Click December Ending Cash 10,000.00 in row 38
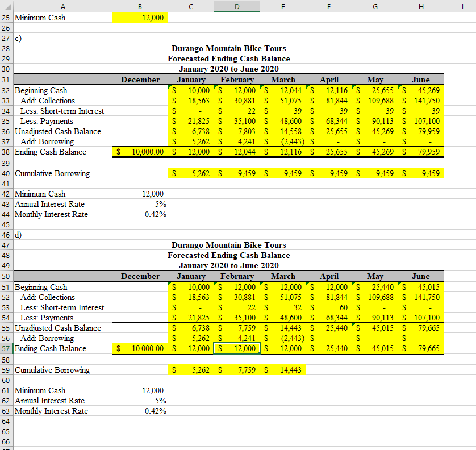 click(x=140, y=152)
